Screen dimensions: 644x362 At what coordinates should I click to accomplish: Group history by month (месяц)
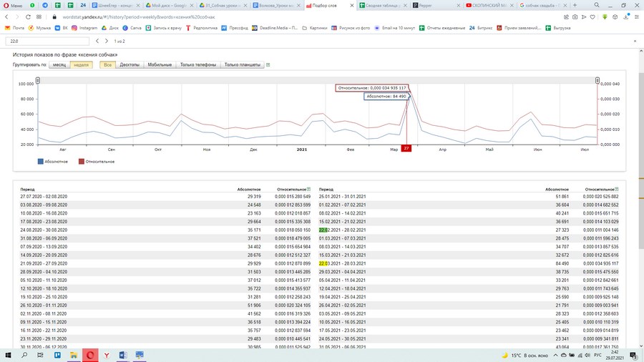[x=59, y=64]
